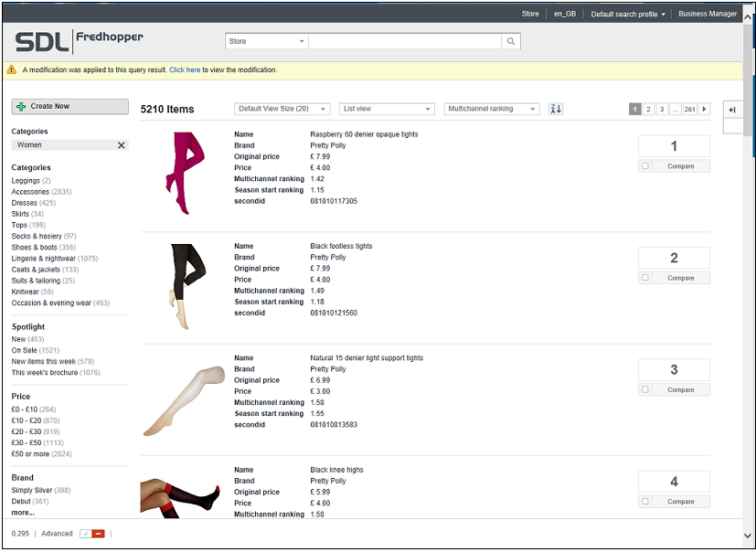Filter price £0 - £10
The width and height of the screenshot is (756, 552).
pos(34,409)
